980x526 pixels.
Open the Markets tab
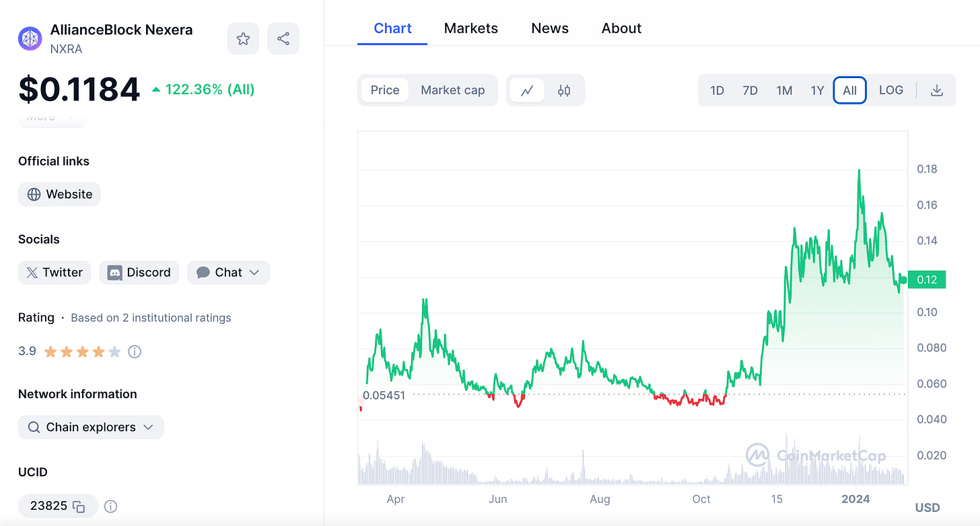pos(471,28)
